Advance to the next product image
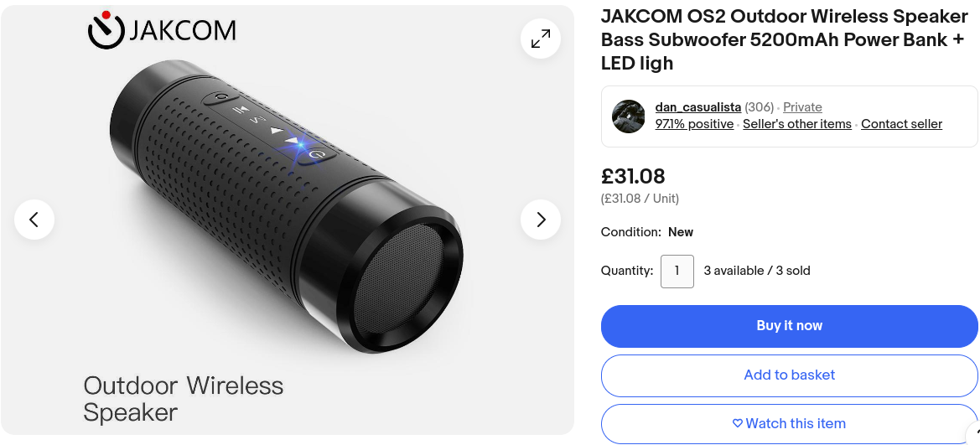The image size is (980, 445). pos(541,220)
